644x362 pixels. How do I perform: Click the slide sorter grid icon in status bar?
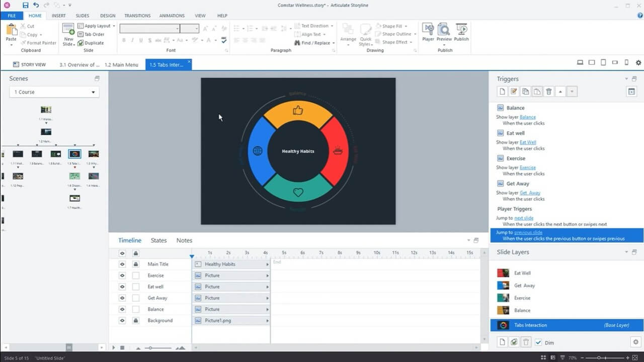[x=544, y=357]
